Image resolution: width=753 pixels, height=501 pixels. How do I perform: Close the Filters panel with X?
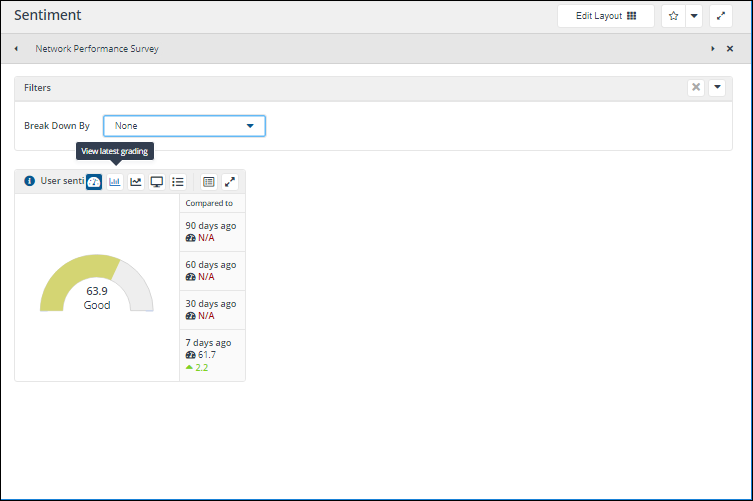696,88
